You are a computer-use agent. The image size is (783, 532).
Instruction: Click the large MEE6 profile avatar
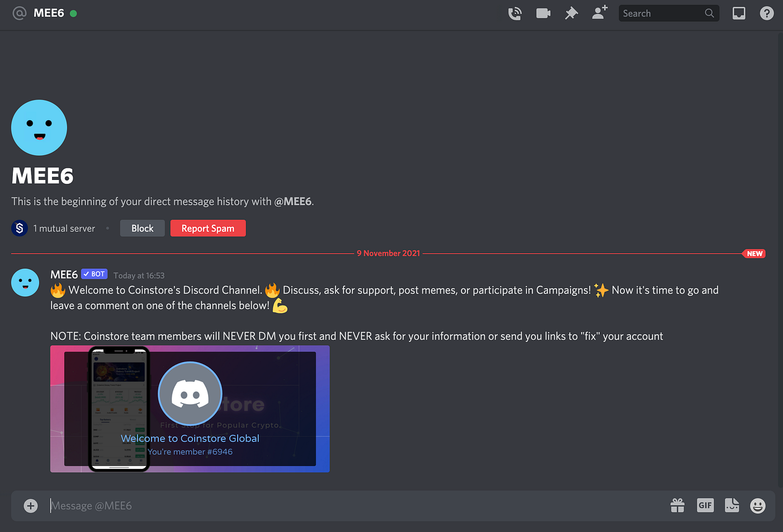pyautogui.click(x=39, y=128)
